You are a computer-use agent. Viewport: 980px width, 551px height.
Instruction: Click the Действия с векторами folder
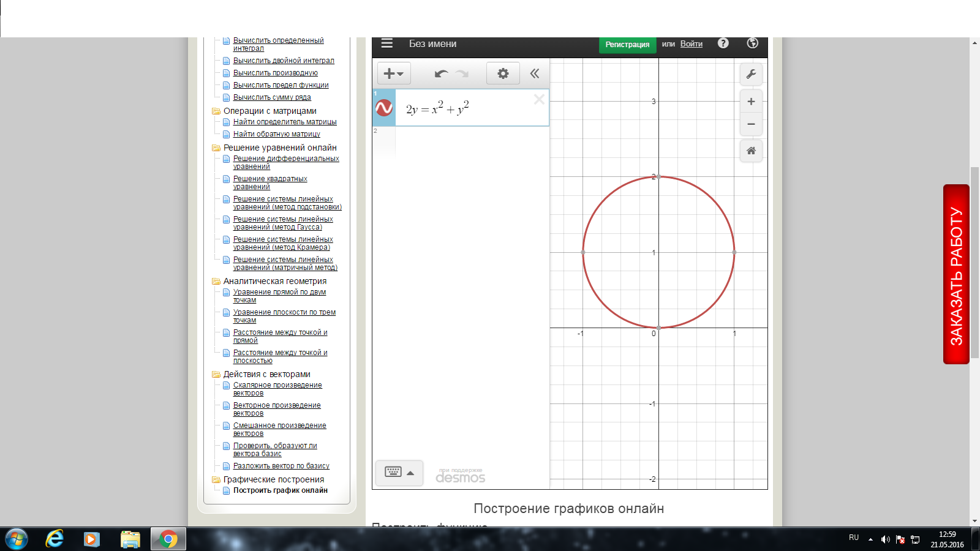point(266,374)
